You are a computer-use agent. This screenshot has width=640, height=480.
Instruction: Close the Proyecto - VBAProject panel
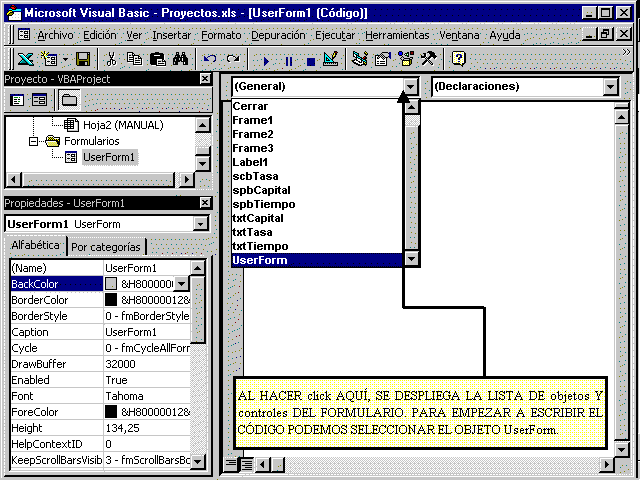pyautogui.click(x=205, y=79)
